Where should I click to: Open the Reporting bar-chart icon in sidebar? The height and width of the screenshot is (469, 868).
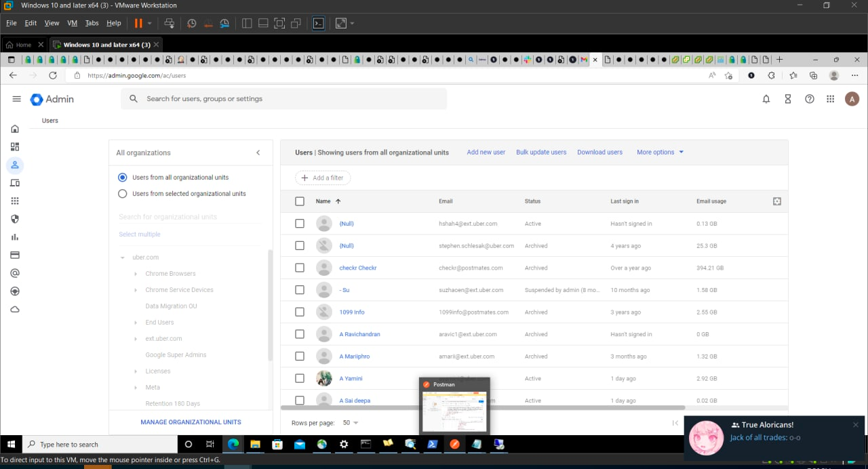click(15, 237)
